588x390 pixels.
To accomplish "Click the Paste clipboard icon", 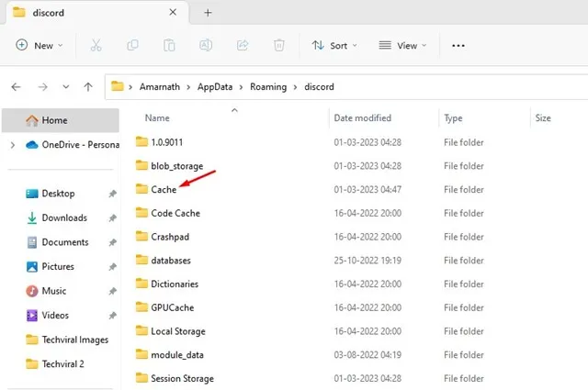I will (x=169, y=45).
